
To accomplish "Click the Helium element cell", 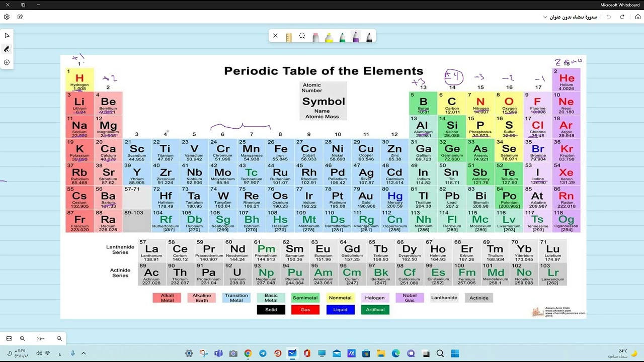I will [x=567, y=79].
